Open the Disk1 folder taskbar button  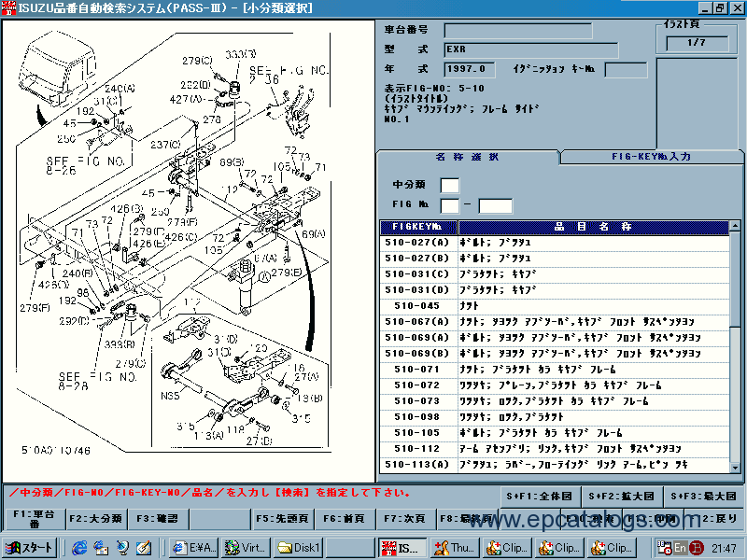click(x=299, y=548)
